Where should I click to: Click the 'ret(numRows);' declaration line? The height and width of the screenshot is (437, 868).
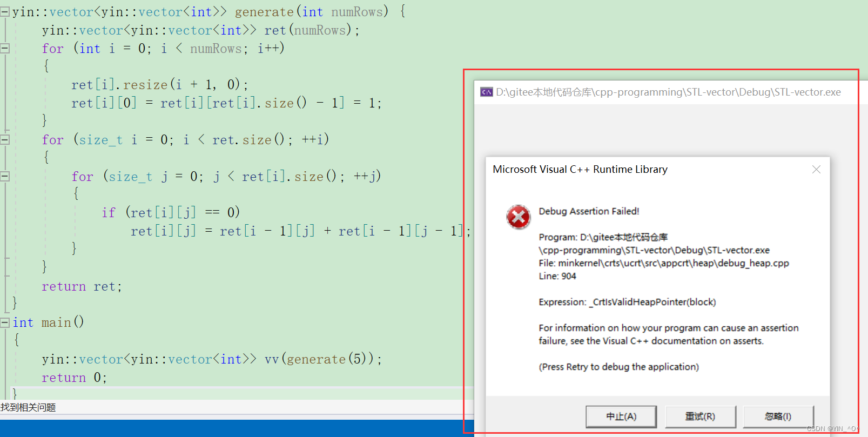(201, 30)
